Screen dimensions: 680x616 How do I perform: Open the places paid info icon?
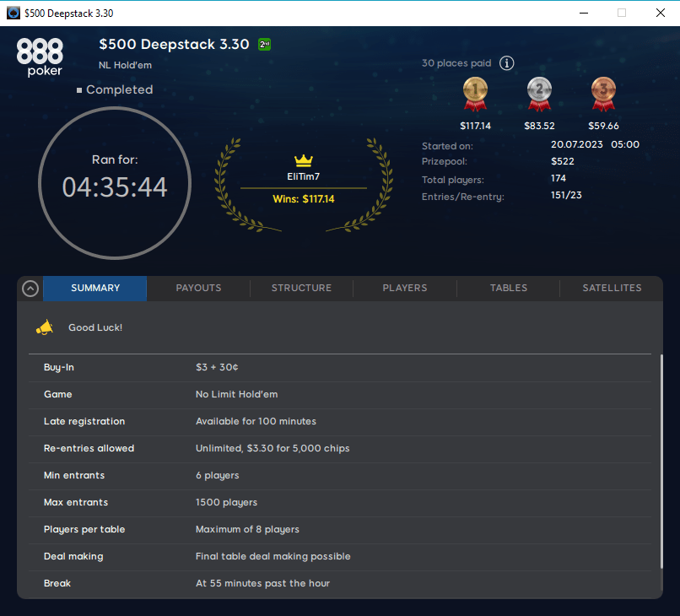point(506,63)
